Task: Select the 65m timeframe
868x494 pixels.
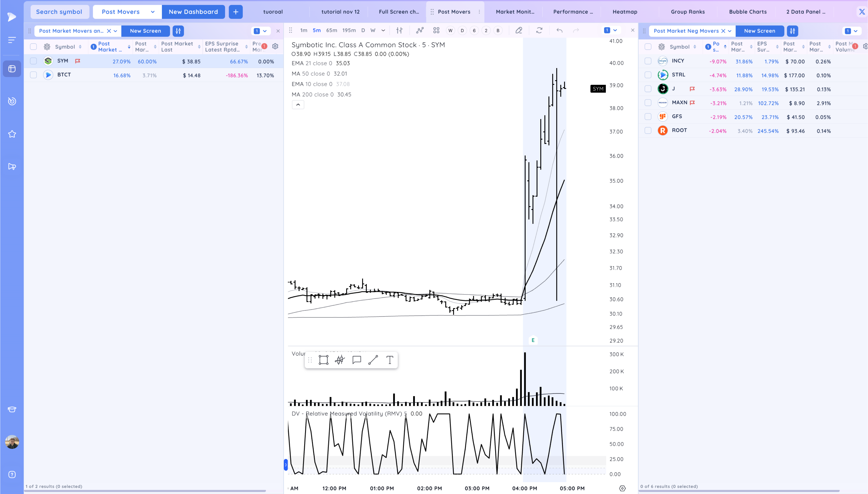Action: pyautogui.click(x=332, y=31)
